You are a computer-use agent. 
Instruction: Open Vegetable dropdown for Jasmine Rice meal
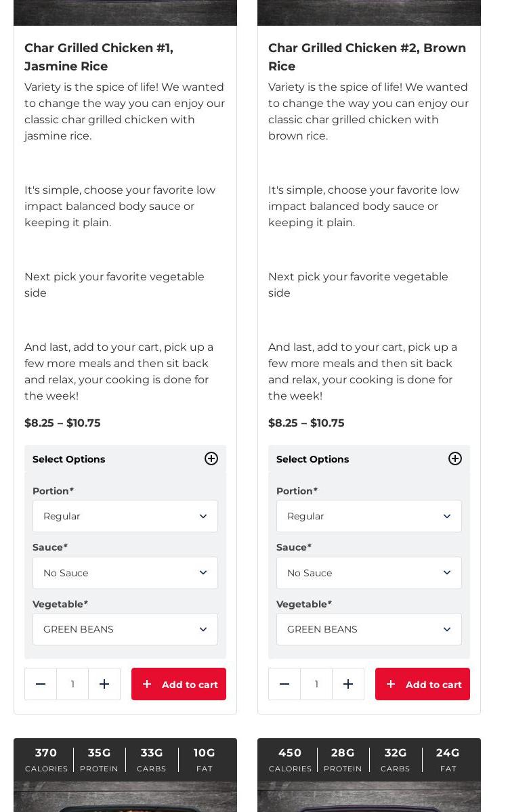125,629
